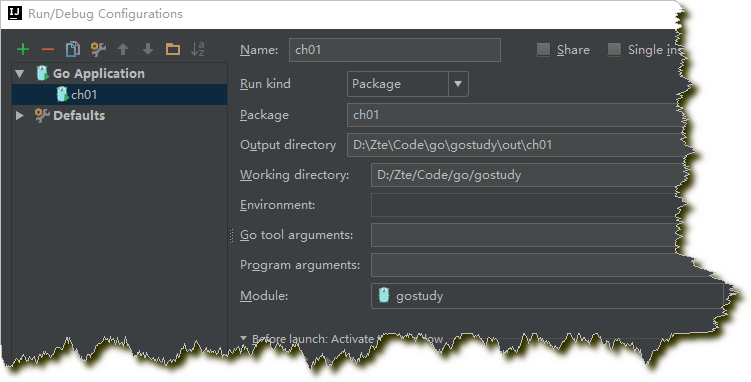Open the Module gostudy combo box

coord(547,295)
